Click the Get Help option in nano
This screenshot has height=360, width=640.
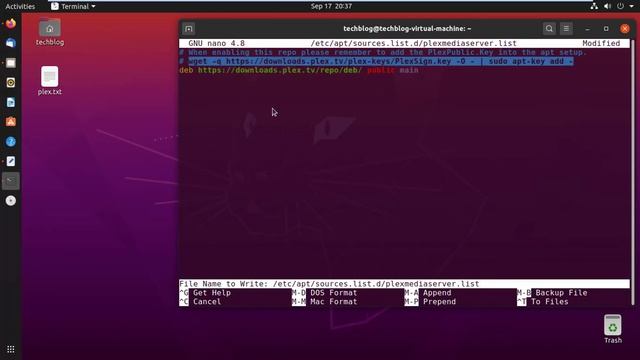pos(206,293)
